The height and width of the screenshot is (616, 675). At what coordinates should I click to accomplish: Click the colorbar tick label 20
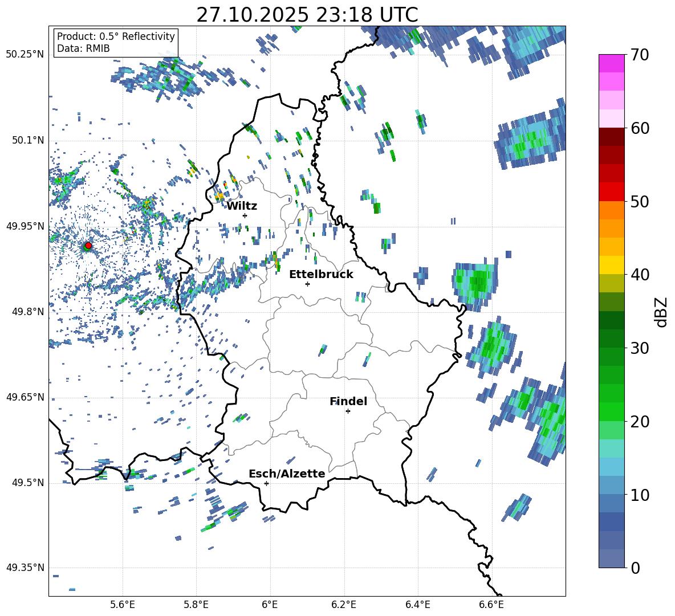[x=640, y=421]
